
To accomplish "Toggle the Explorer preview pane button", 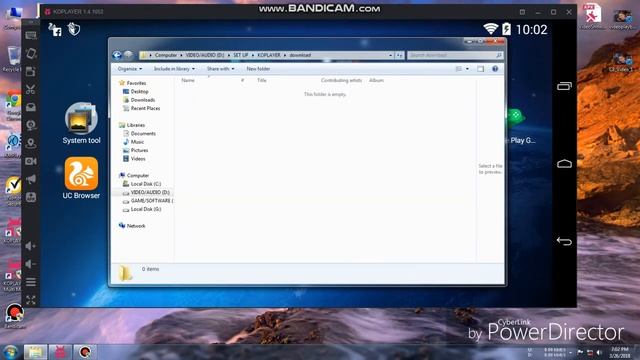I will [x=480, y=69].
